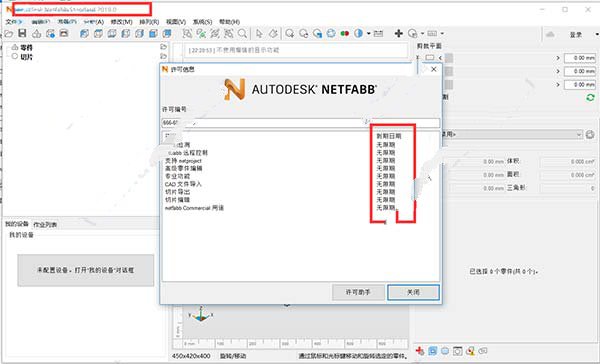Save project using floppy disk icon

click(x=22, y=33)
